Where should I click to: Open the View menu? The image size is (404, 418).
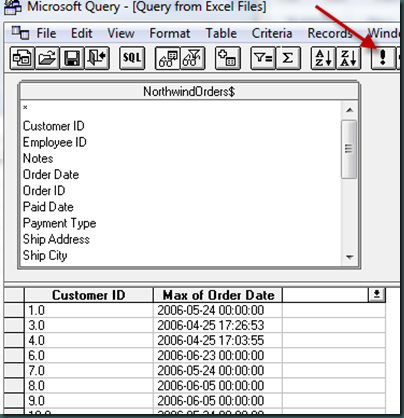point(121,33)
